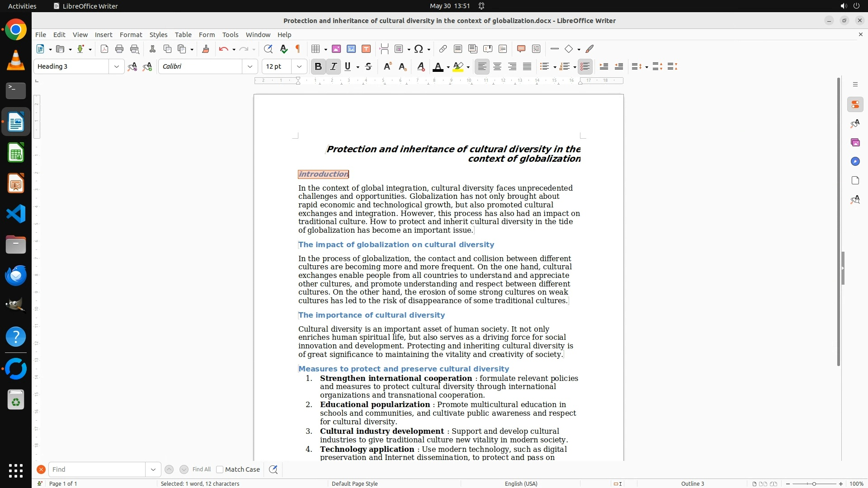Viewport: 868px width, 488px height.
Task: Toggle the Italic formatting button
Action: pyautogui.click(x=333, y=66)
